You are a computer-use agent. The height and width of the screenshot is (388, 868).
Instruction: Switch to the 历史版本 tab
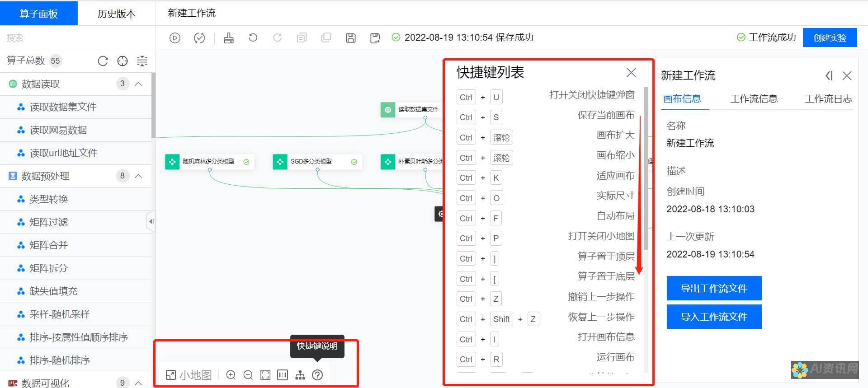(x=117, y=14)
